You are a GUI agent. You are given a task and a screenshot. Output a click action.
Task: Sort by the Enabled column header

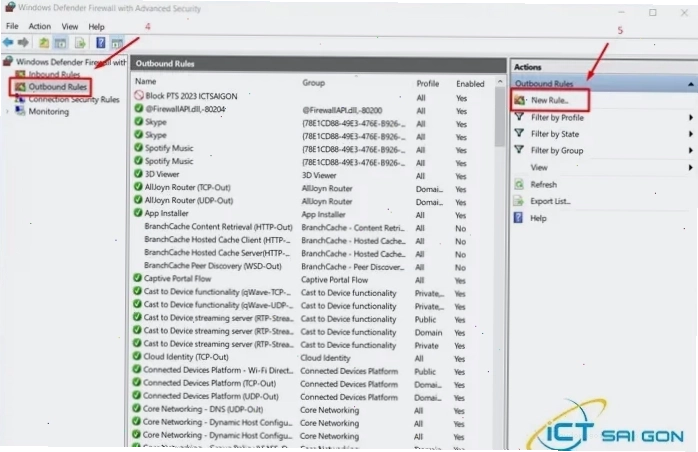tap(470, 84)
